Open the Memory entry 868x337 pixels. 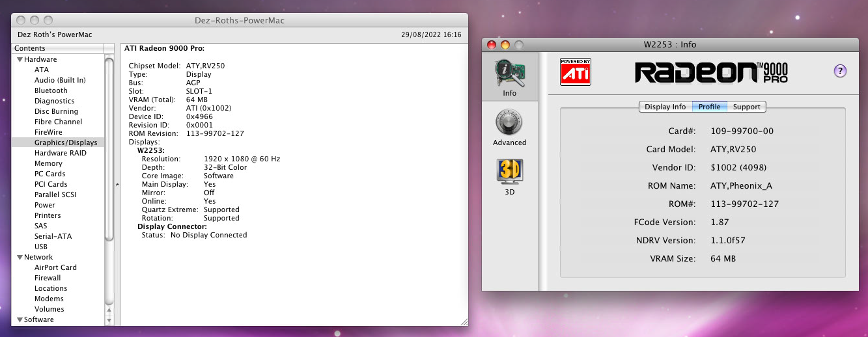pos(48,163)
